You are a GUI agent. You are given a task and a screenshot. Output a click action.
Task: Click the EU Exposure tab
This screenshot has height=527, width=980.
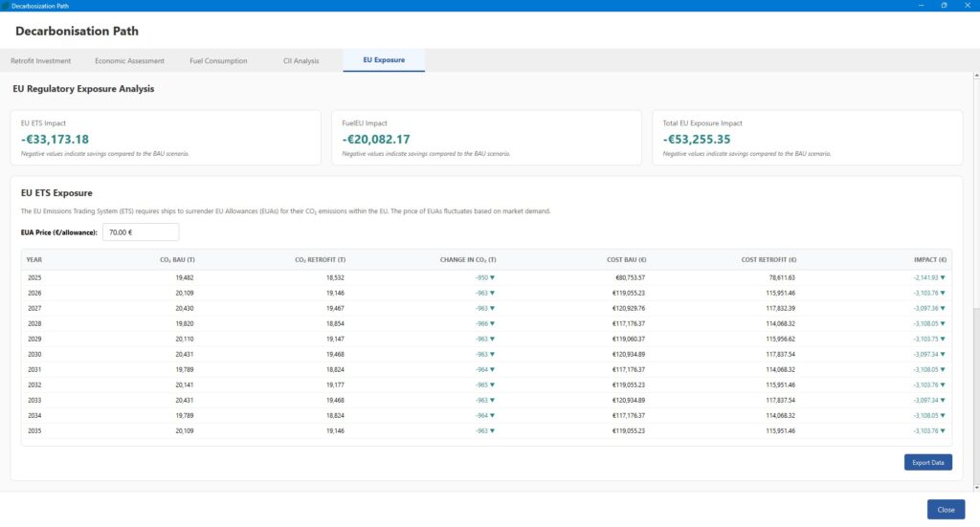(x=383, y=60)
